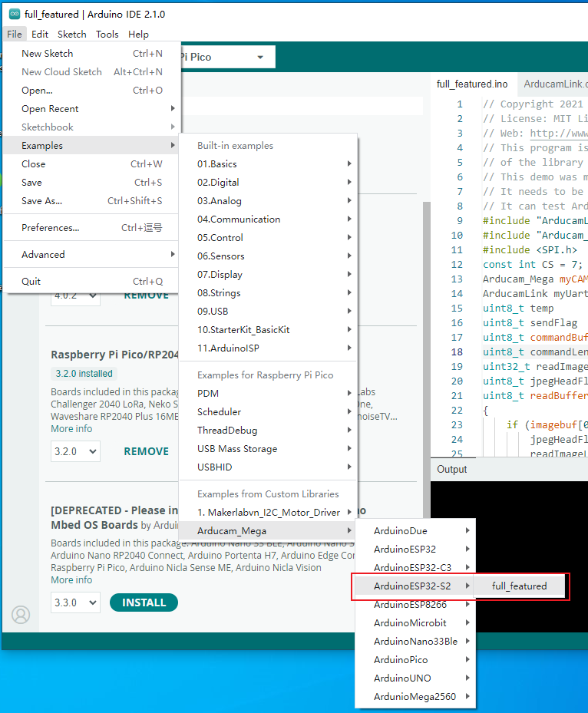
Task: Open the Sketch menu
Action: [72, 34]
